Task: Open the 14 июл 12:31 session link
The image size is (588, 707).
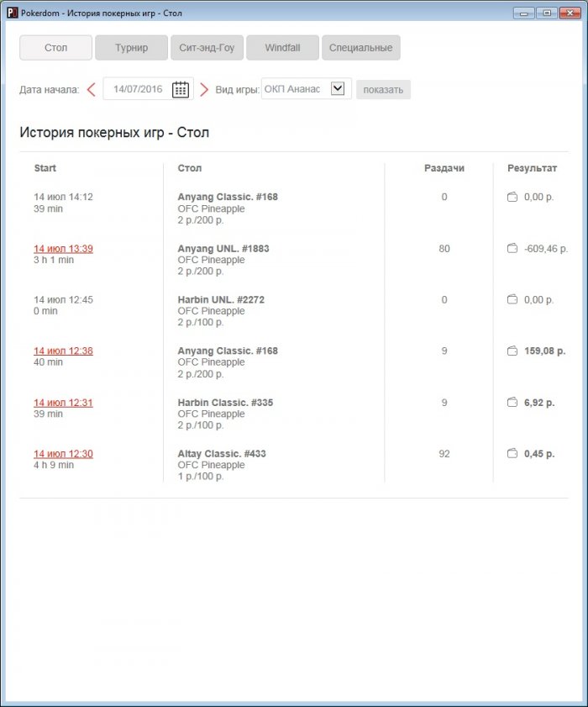Action: [x=64, y=403]
